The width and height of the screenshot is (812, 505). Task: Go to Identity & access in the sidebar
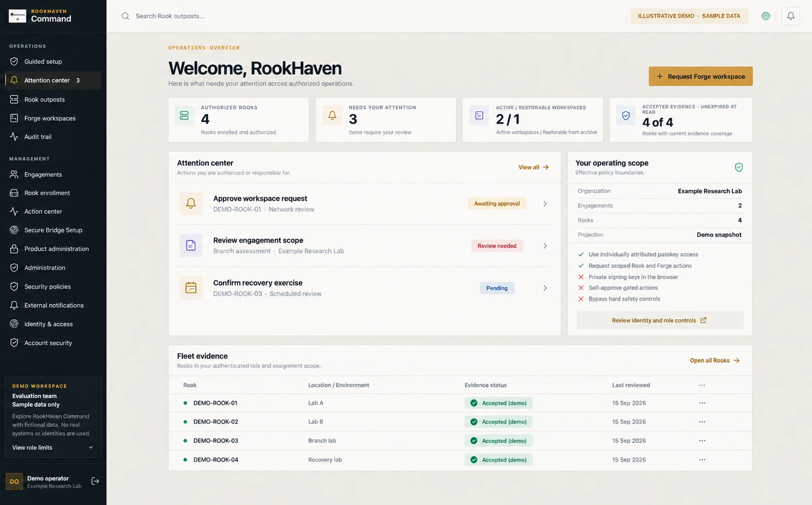point(53,324)
